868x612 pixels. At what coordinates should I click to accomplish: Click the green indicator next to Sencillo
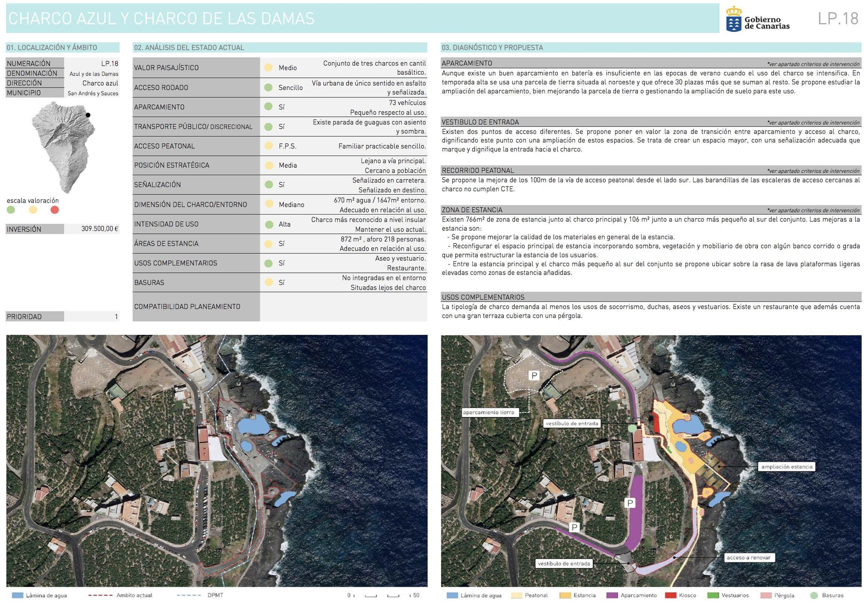tap(269, 87)
